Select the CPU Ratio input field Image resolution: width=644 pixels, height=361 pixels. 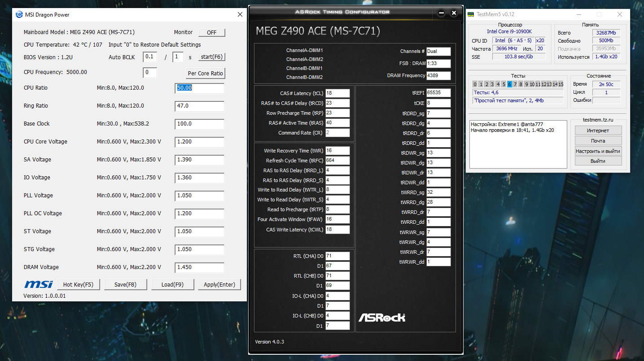[x=200, y=88]
